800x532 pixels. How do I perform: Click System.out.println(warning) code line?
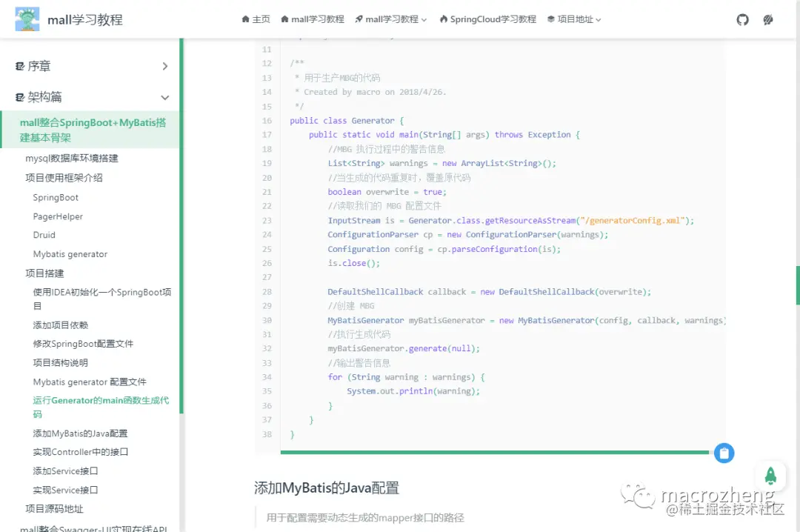413,391
